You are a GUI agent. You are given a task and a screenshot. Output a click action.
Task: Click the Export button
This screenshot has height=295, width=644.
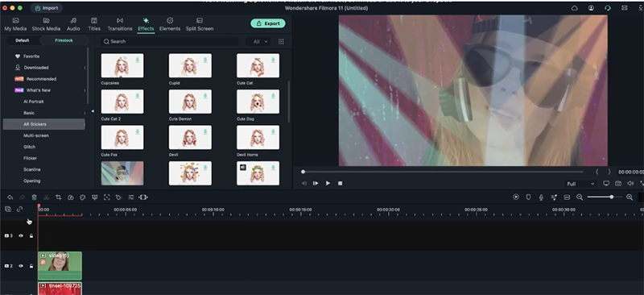(x=268, y=23)
